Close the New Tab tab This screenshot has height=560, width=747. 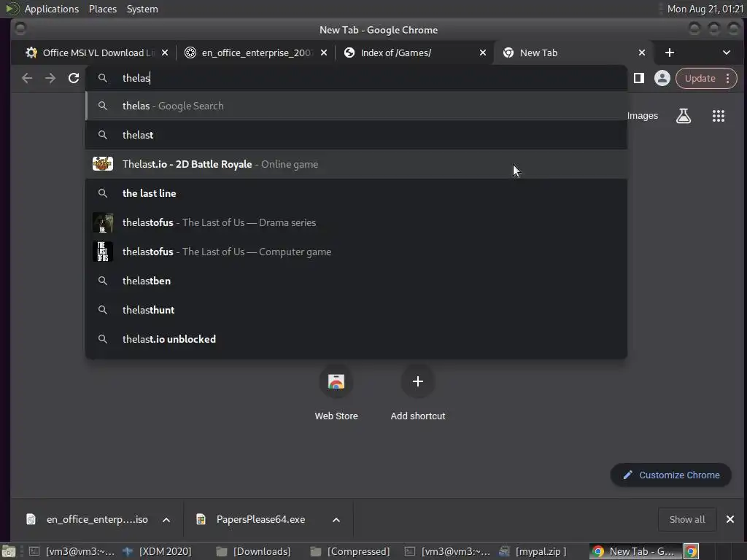(x=642, y=52)
